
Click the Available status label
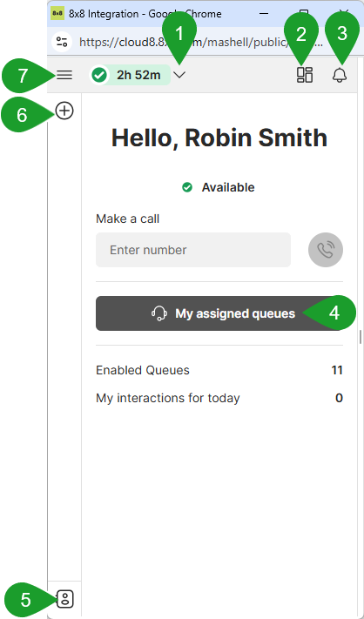228,187
